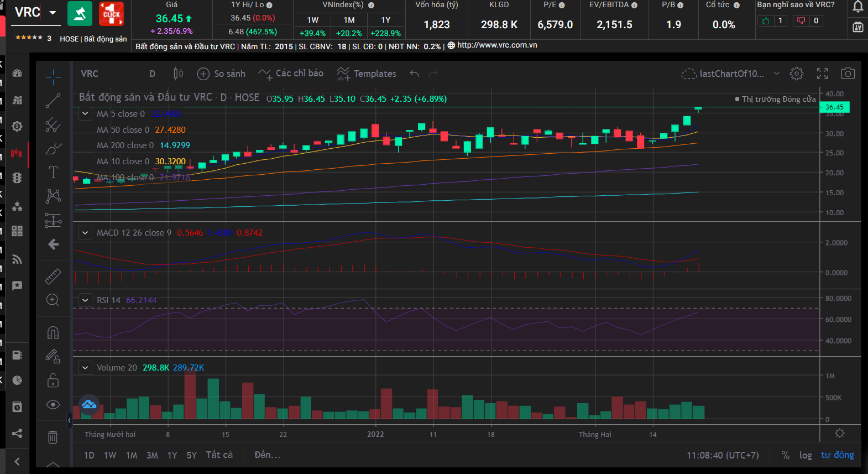Select the 1M time range
868x474 pixels.
[132, 455]
